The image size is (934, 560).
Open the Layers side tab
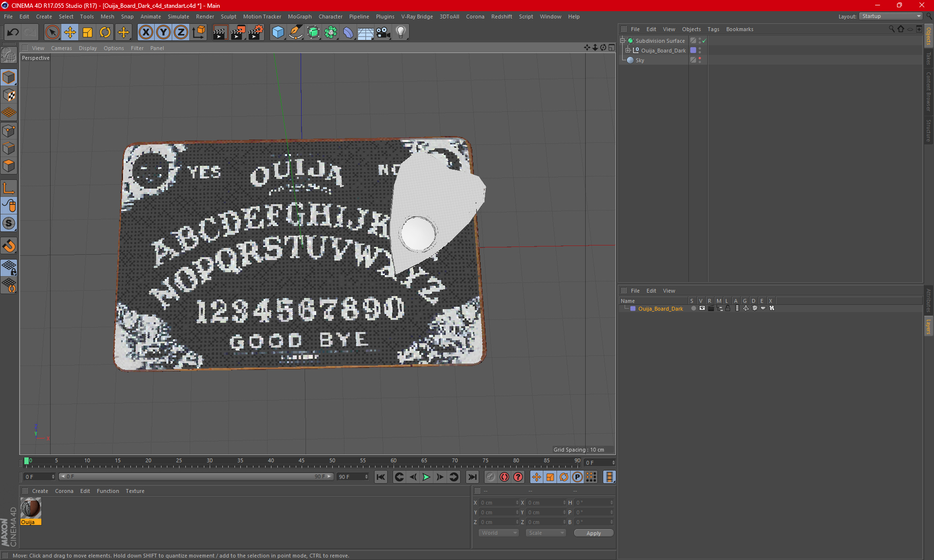(928, 326)
